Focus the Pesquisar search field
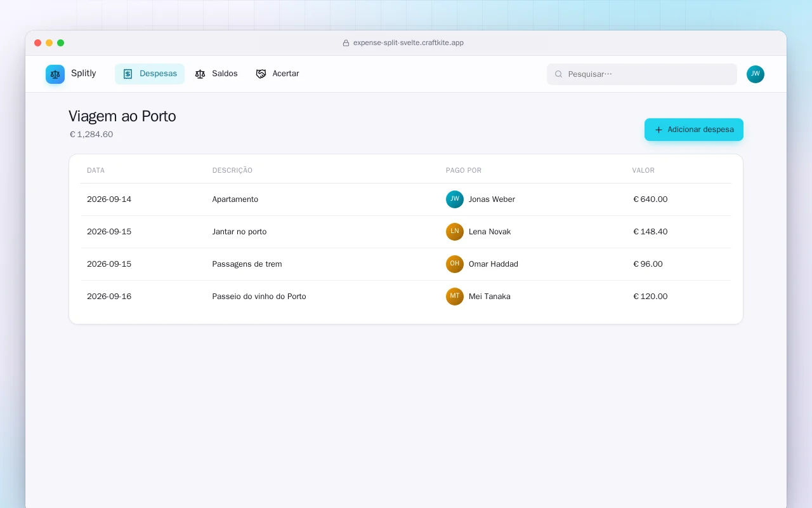The image size is (812, 508). click(x=642, y=74)
